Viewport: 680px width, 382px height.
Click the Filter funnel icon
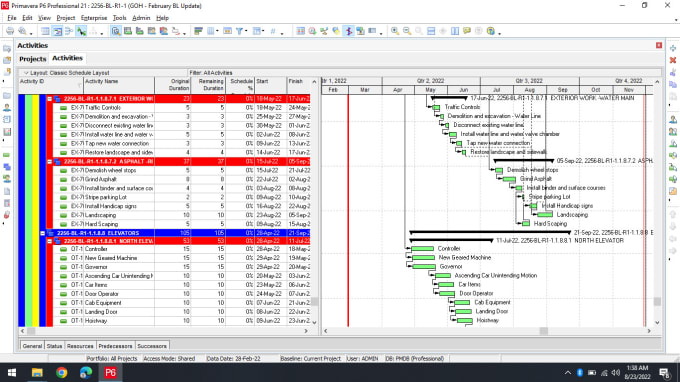tap(239, 31)
